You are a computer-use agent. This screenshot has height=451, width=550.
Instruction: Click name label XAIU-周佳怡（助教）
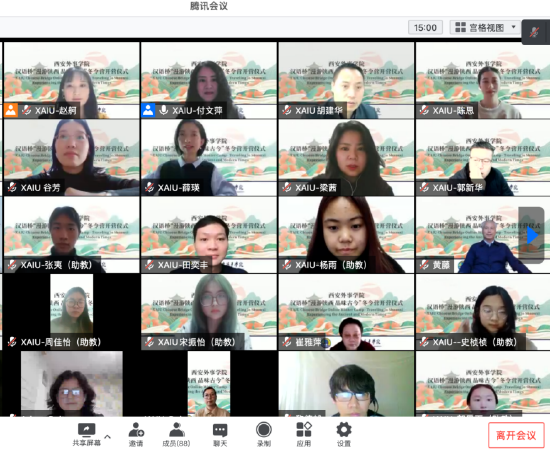pos(61,342)
